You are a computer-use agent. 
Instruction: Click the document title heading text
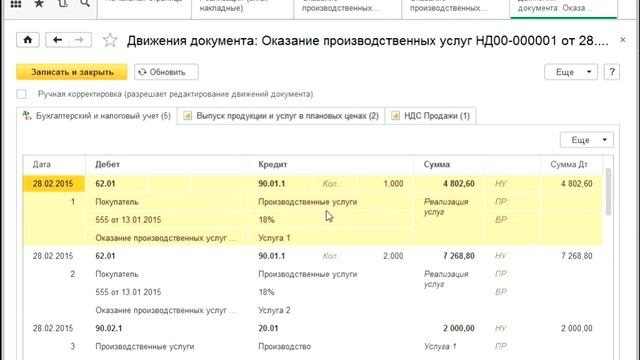click(x=367, y=41)
